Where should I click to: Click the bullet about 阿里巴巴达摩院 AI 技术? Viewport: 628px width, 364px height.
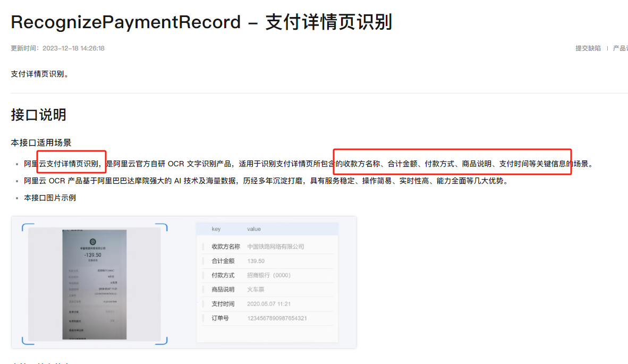267,181
